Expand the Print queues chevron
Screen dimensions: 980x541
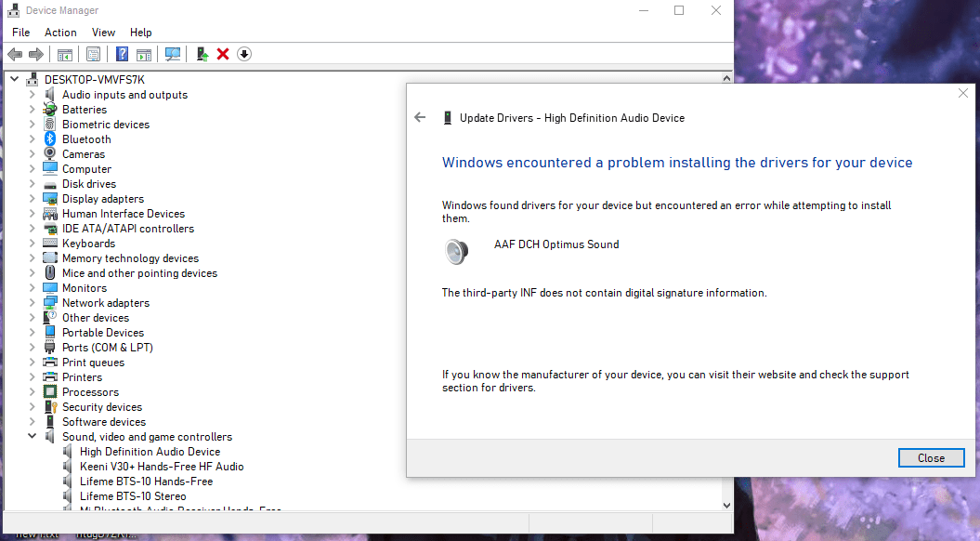tap(32, 363)
